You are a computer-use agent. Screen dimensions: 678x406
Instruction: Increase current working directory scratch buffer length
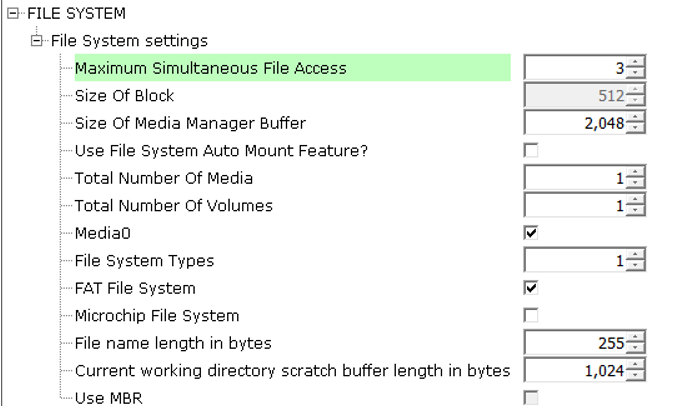pyautogui.click(x=635, y=365)
